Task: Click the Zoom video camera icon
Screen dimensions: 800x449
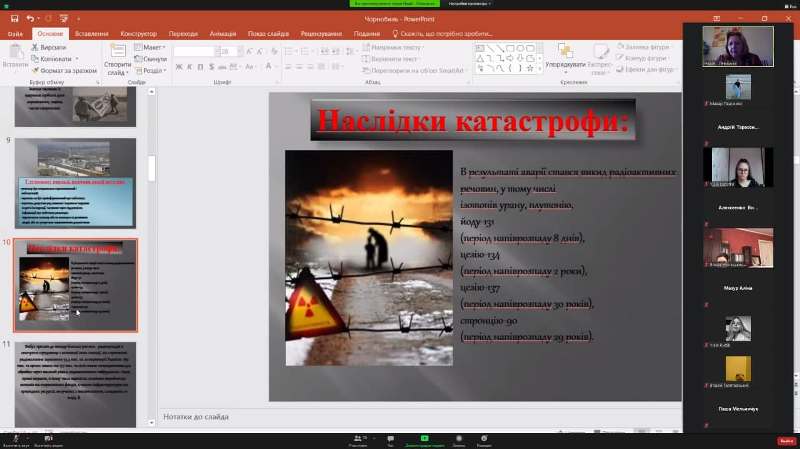Action: pyautogui.click(x=48, y=439)
